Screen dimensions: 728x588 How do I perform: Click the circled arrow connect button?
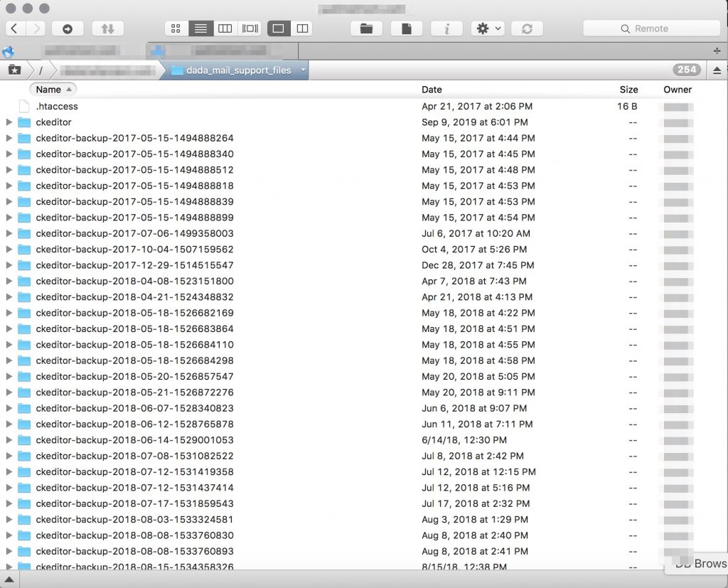click(x=68, y=29)
